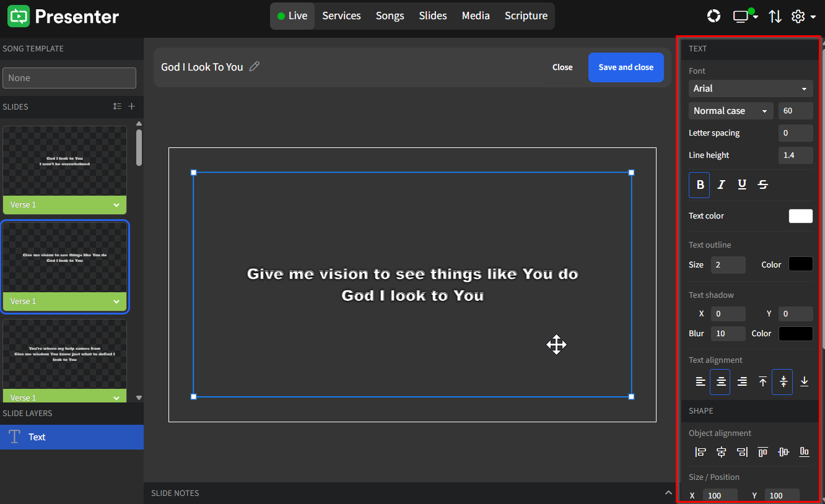Screen dimensions: 825x504
Task: Switch to the Media tab
Action: point(476,15)
